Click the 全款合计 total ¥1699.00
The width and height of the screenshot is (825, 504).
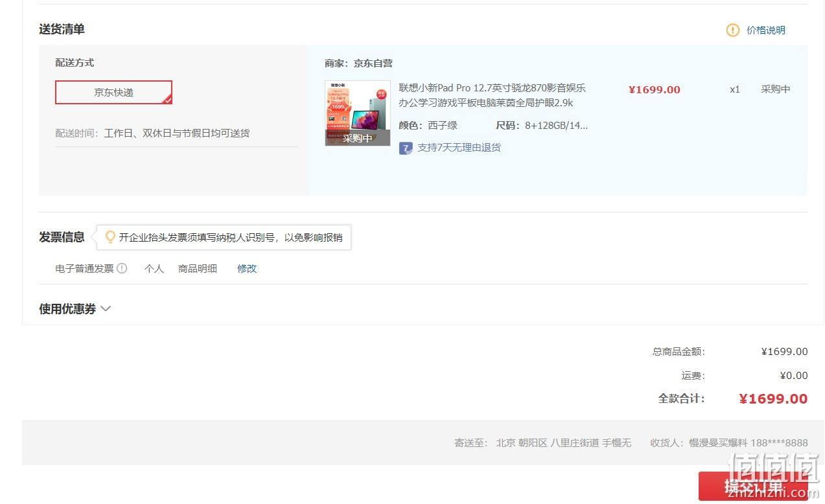(773, 398)
